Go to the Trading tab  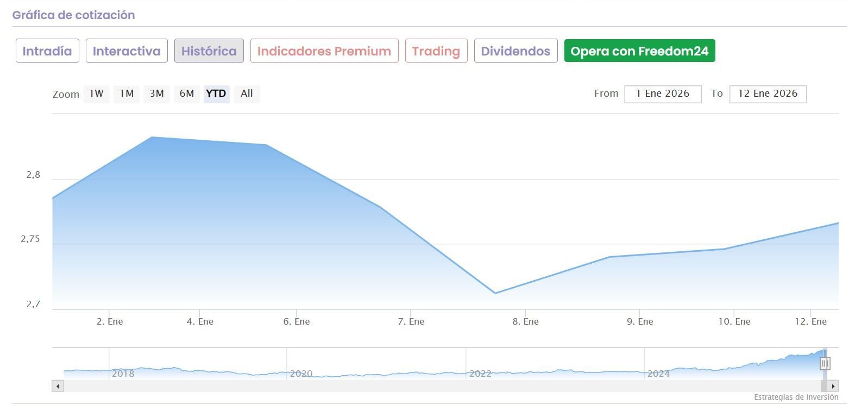[436, 51]
